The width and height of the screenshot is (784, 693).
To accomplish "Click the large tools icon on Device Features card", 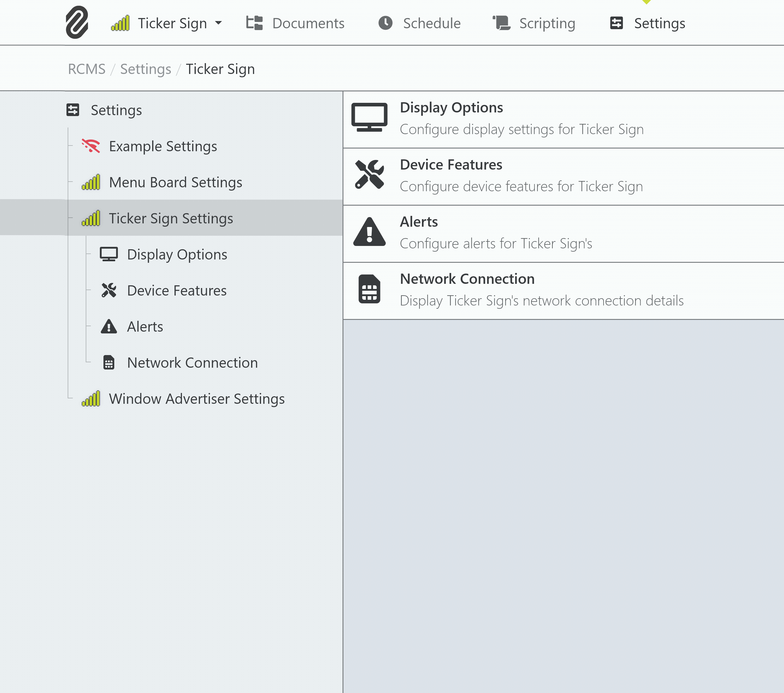I will 369,174.
